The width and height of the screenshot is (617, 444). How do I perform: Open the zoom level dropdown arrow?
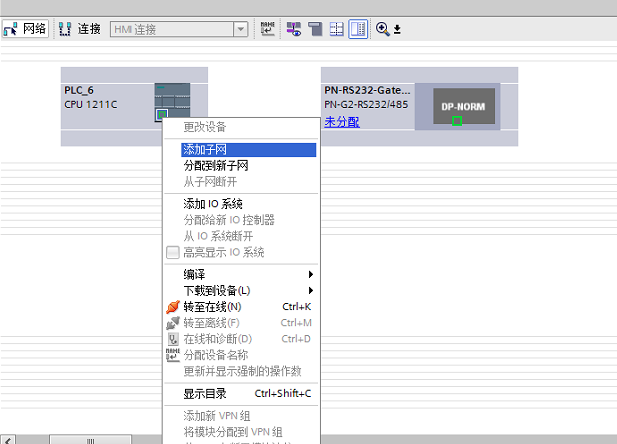[x=397, y=30]
